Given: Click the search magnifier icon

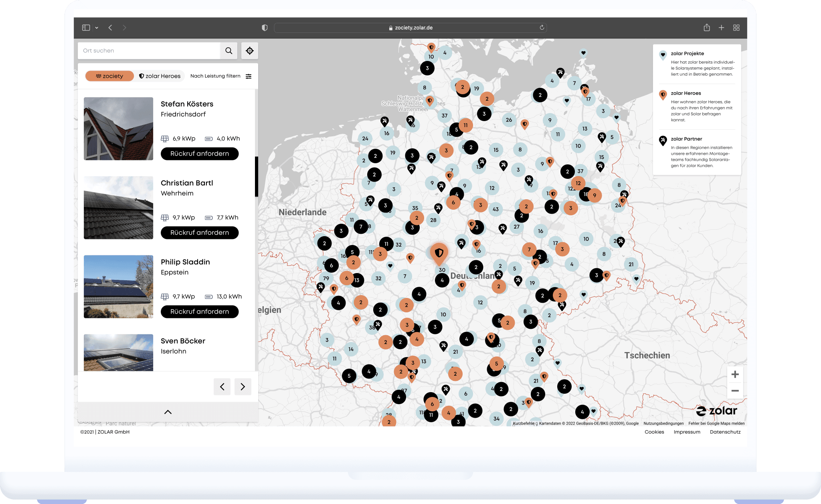Looking at the screenshot, I should coord(229,51).
